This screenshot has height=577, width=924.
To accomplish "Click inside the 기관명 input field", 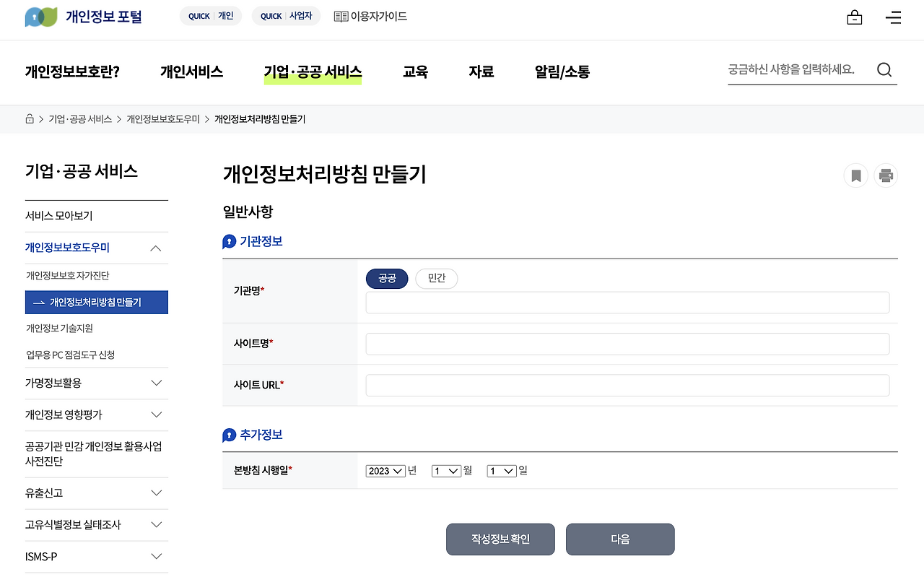I will [627, 303].
